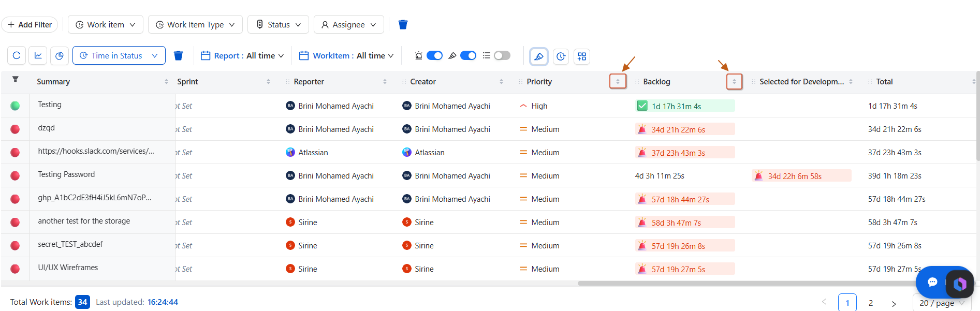The height and width of the screenshot is (311, 980).
Task: Click the Add Filter button
Action: (30, 24)
